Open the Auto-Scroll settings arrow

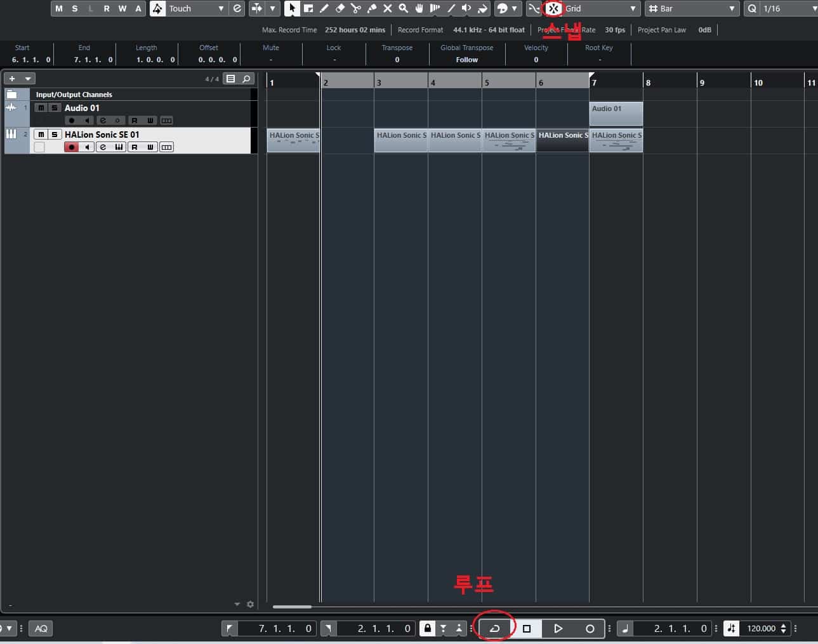point(272,8)
